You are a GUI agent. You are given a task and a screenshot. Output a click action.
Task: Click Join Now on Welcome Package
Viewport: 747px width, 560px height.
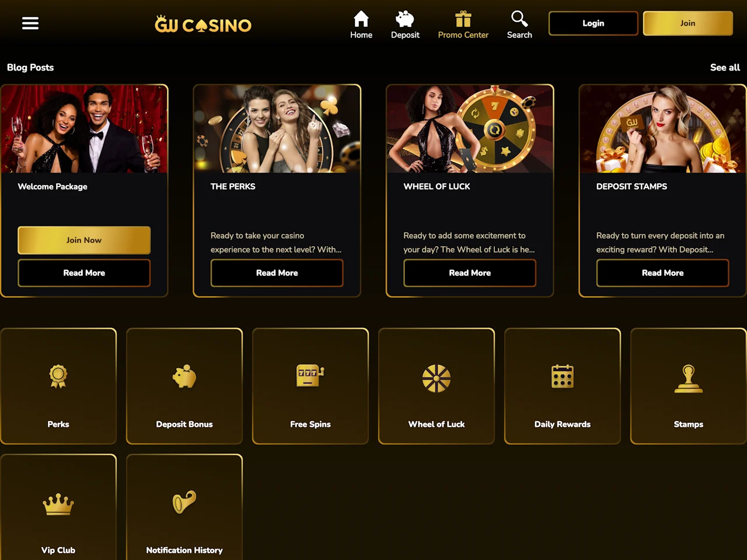[x=84, y=240]
